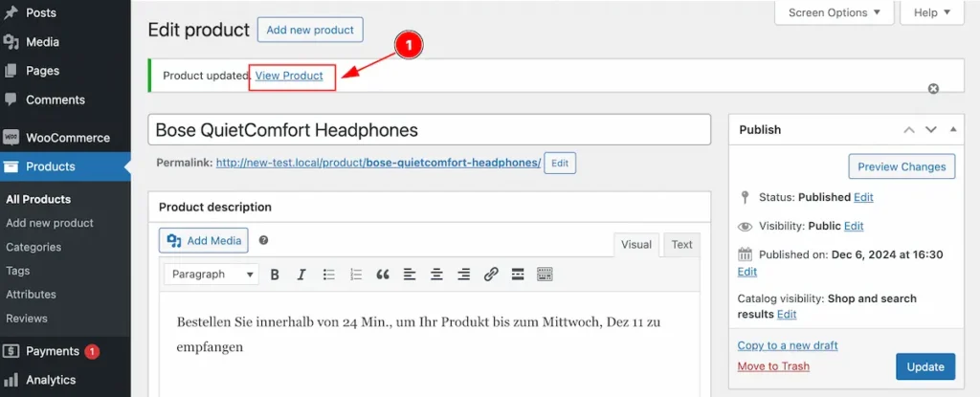
Task: Click the Update button
Action: tap(925, 367)
